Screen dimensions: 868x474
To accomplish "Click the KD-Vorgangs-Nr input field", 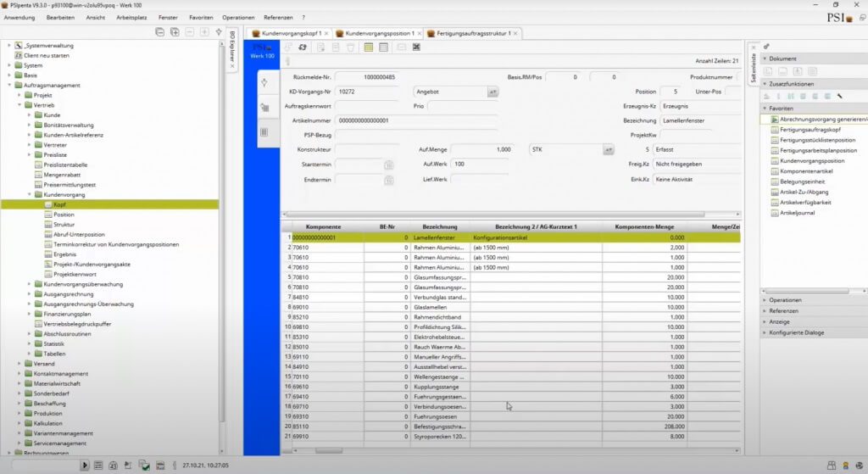I will (370, 91).
